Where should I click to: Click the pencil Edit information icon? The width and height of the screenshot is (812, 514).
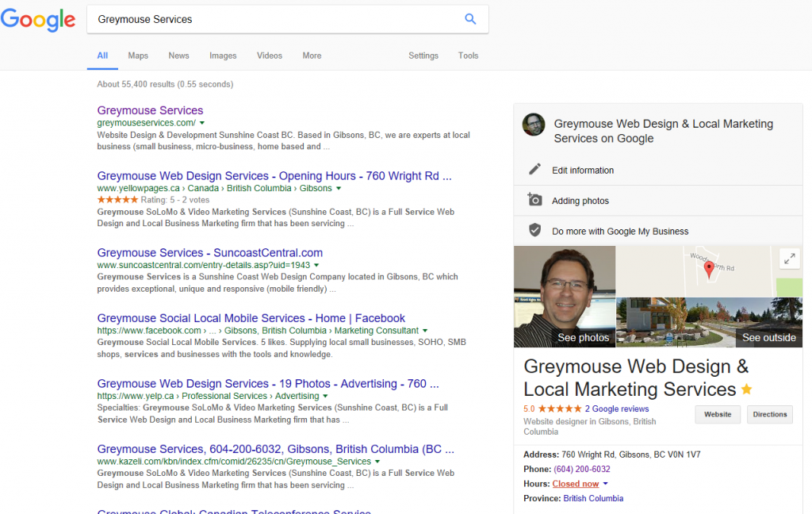pyautogui.click(x=534, y=170)
